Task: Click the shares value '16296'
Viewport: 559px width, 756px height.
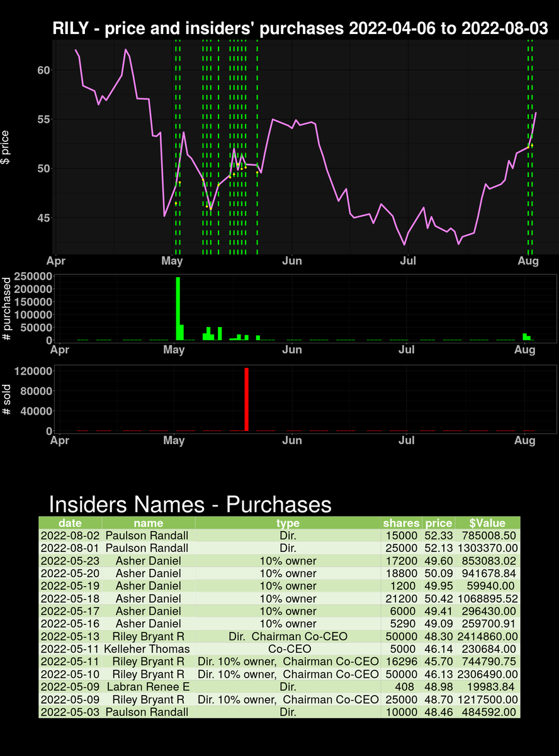Action: pos(401,661)
